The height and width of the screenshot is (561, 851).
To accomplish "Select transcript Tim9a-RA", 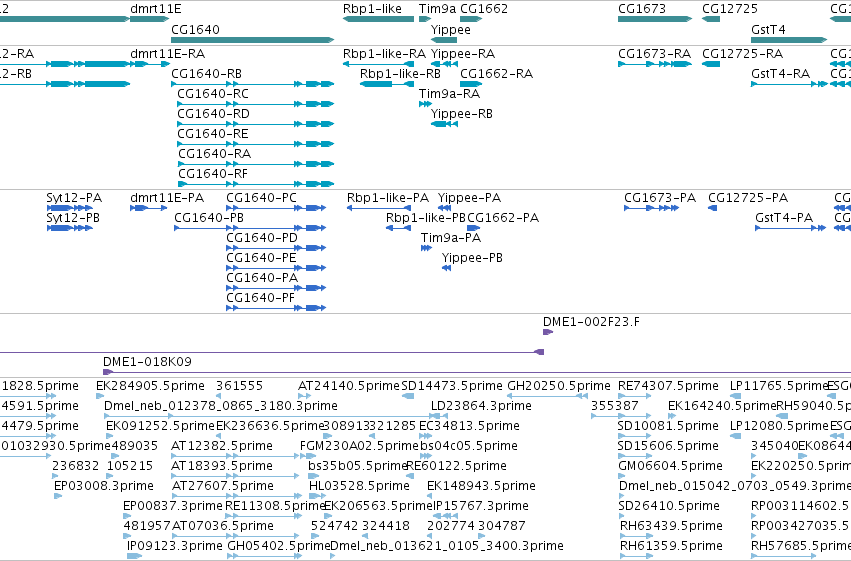I will [x=425, y=104].
